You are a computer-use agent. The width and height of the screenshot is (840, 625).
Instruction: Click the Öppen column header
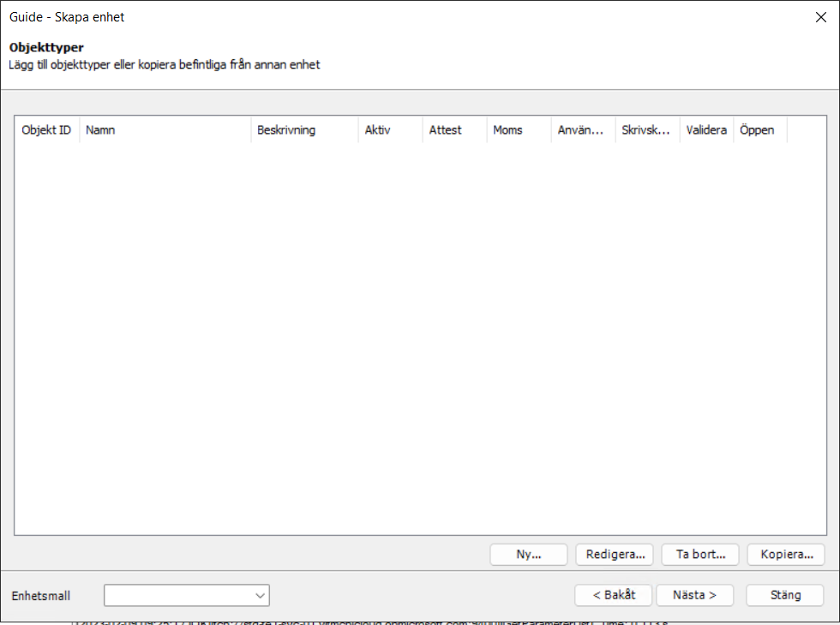click(x=758, y=129)
